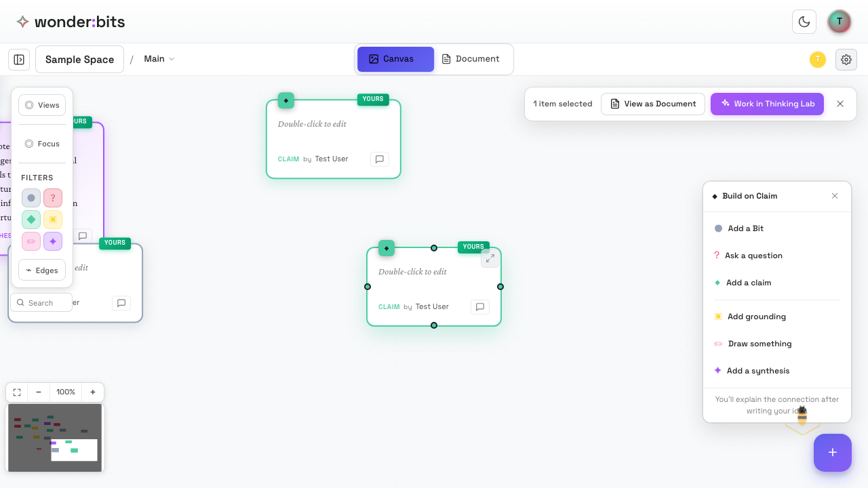The height and width of the screenshot is (488, 868).
Task: Select the pink drawing filter icon
Action: [31, 241]
